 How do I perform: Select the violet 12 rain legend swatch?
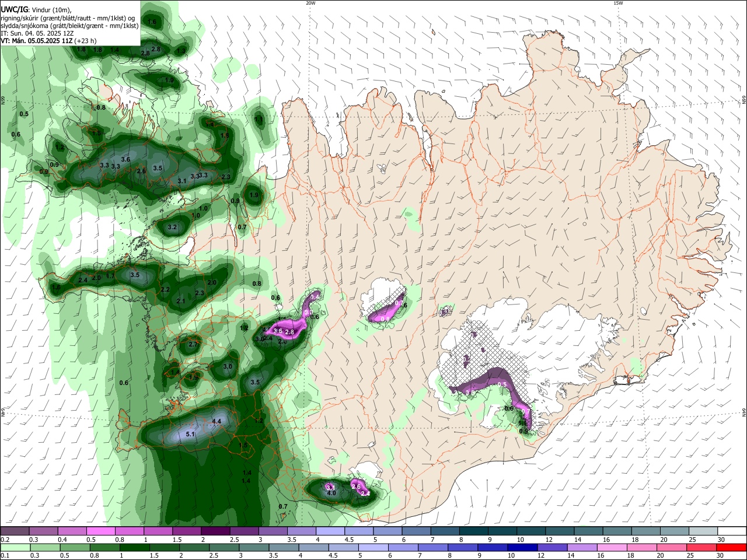[x=552, y=547]
